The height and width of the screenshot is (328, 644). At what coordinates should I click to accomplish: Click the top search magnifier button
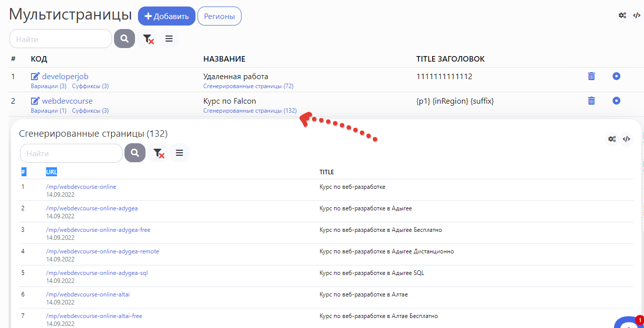[124, 39]
